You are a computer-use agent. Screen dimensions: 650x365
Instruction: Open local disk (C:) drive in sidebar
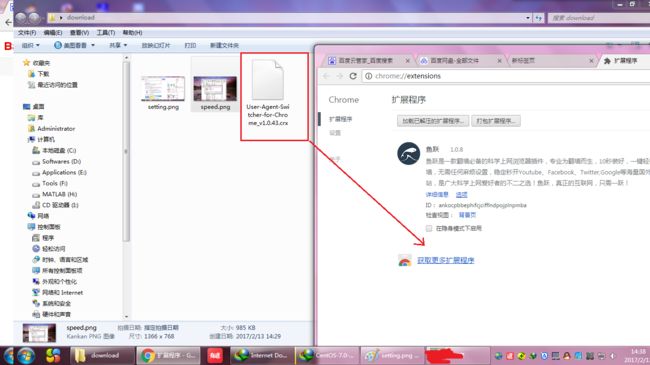point(54,150)
